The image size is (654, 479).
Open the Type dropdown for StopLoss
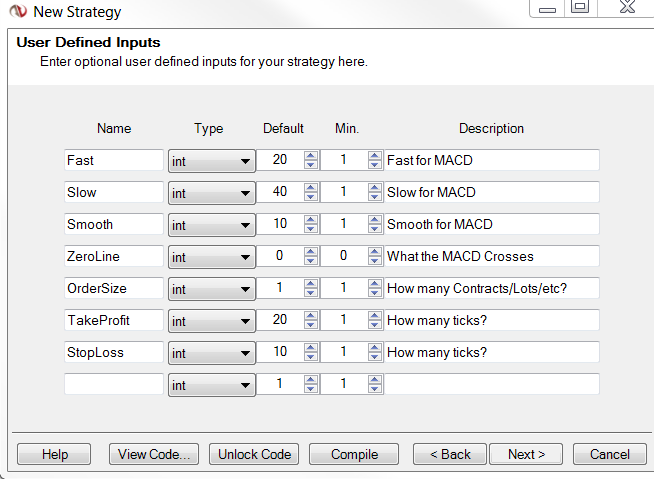click(x=211, y=353)
